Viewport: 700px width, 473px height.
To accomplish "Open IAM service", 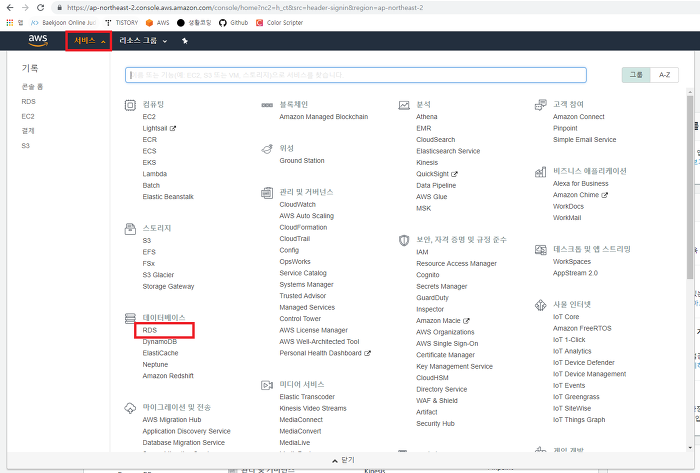I will coord(422,252).
